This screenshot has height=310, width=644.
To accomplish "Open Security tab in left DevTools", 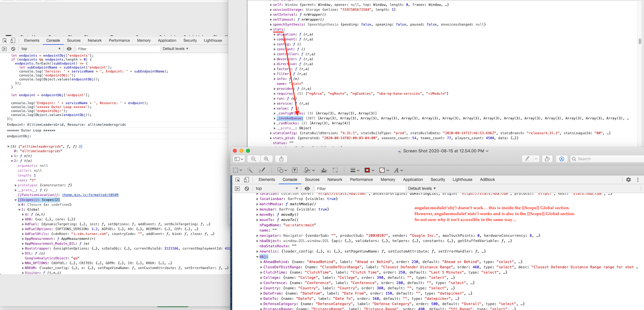I will (x=190, y=41).
